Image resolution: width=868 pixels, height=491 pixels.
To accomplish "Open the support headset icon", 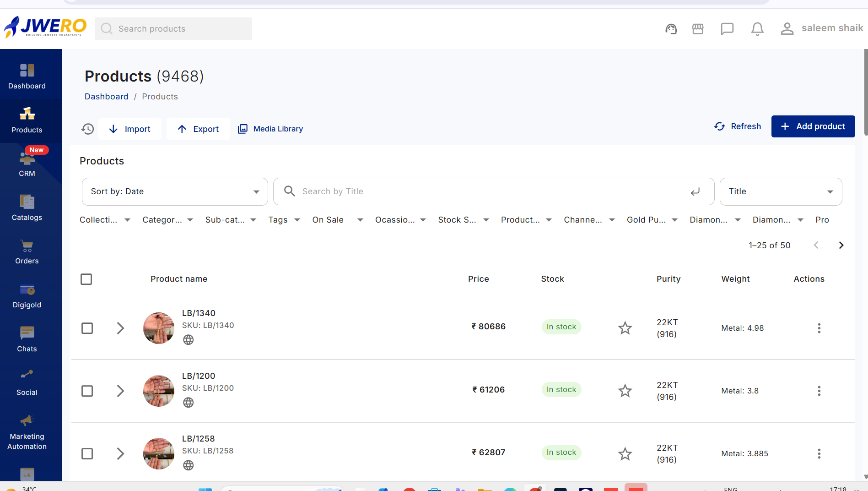I will click(671, 29).
